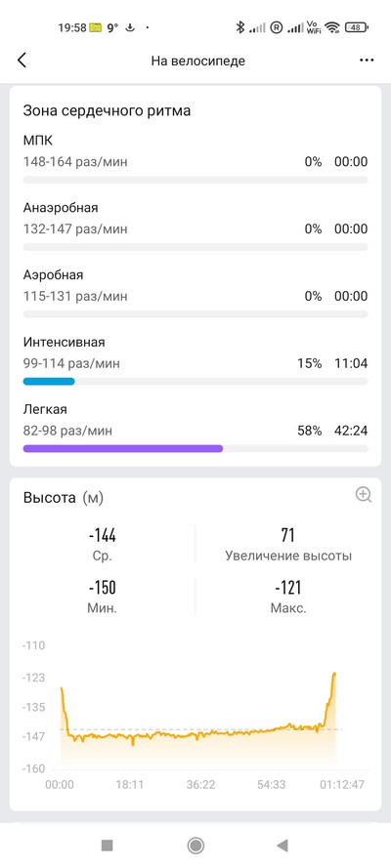Screen dimensions: 391x868
Task: Select the МПК heart rate zone row
Action: click(195, 156)
